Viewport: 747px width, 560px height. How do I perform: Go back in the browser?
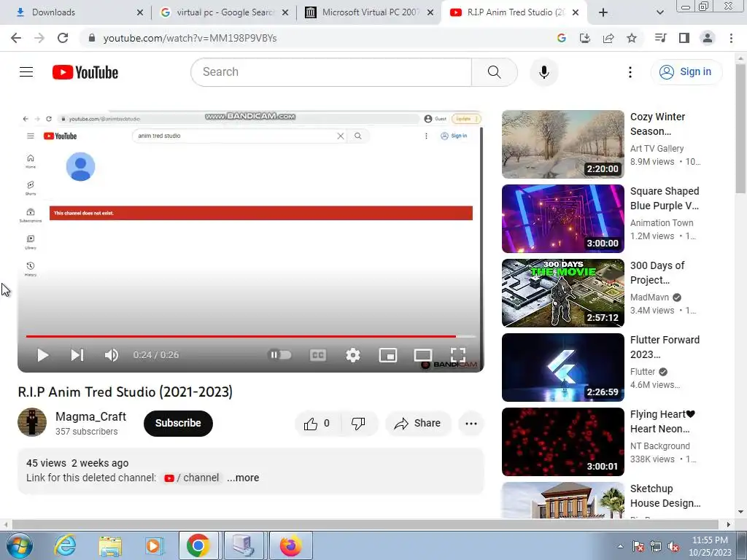click(16, 38)
